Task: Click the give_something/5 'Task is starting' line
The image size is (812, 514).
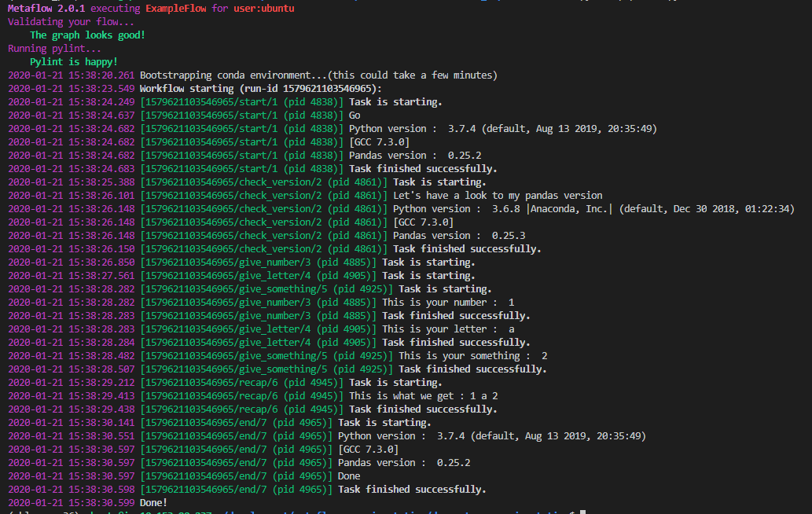Action: [445, 289]
